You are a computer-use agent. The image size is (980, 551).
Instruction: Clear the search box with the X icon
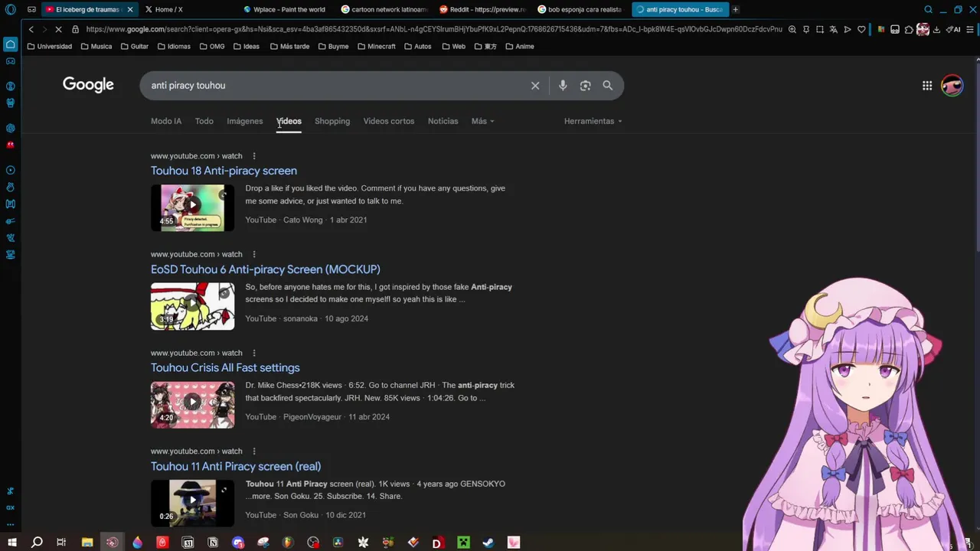pos(535,86)
